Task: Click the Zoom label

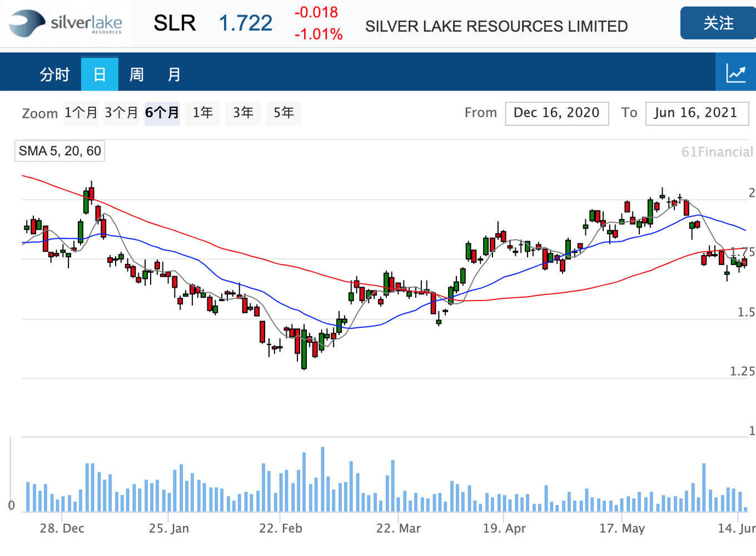Action: pos(39,113)
